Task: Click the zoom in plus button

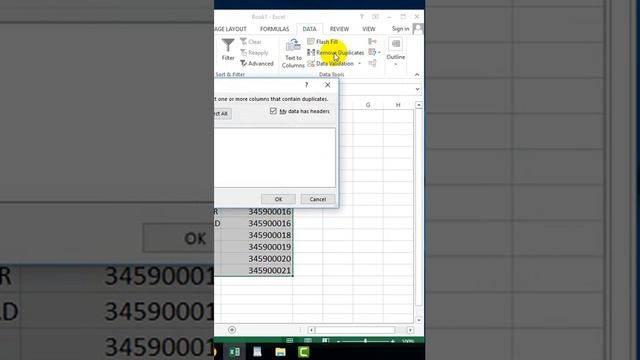Action: coord(392,341)
